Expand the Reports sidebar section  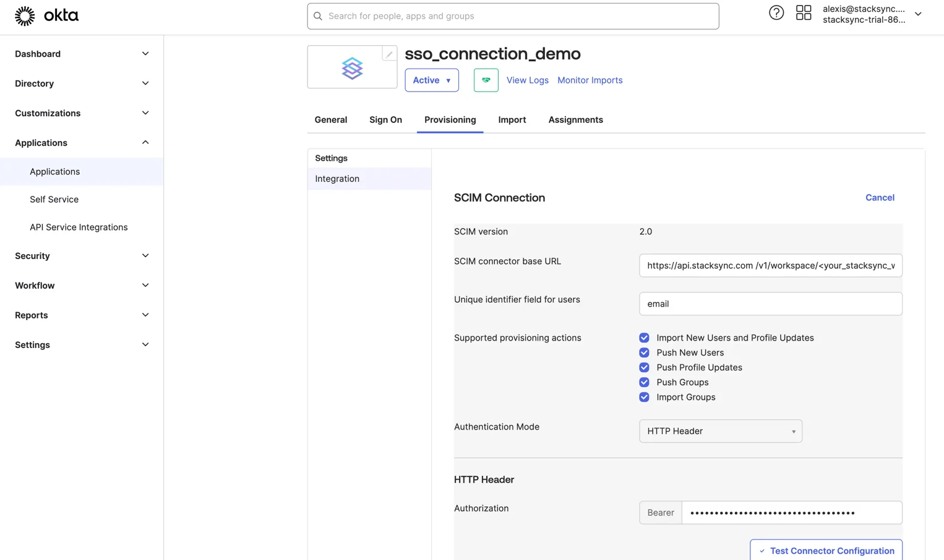click(x=82, y=315)
